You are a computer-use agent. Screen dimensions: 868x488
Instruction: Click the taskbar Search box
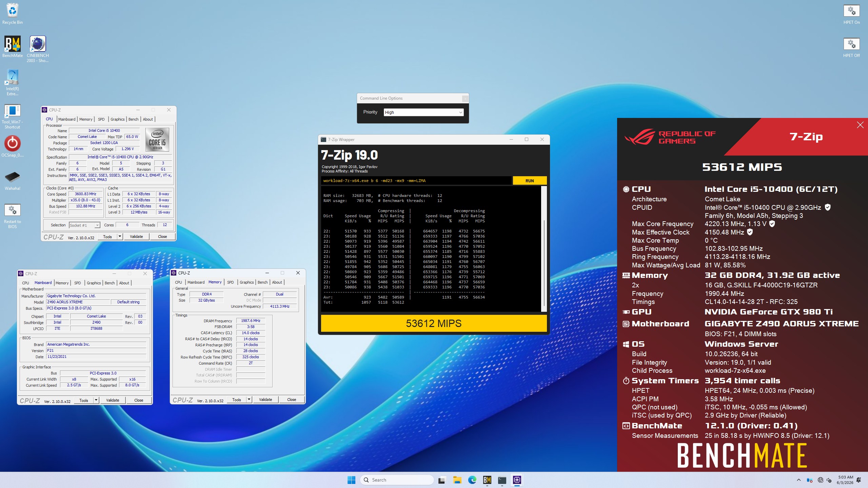pos(397,480)
